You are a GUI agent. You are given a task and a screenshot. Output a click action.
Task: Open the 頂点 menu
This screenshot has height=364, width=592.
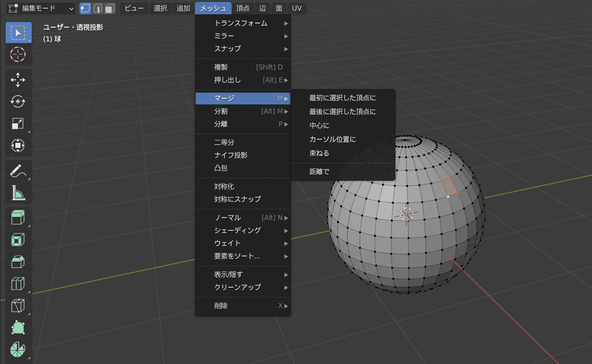243,8
